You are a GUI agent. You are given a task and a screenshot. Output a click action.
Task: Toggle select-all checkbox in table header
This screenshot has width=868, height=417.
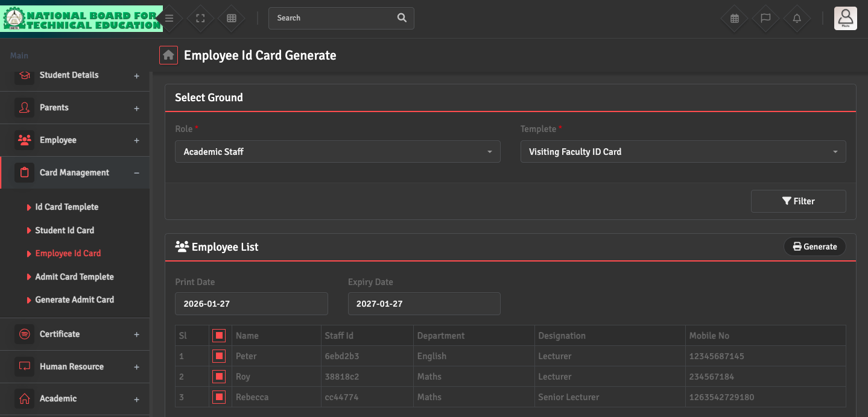click(x=219, y=336)
